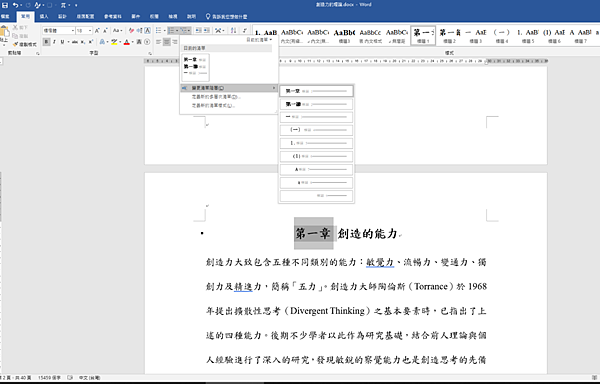Click the word count in the status bar
This screenshot has width=600, height=384.
point(49,377)
